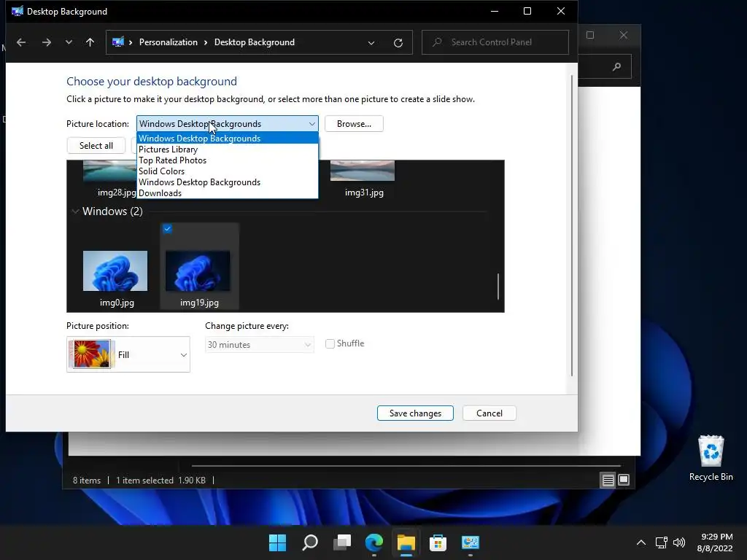Click Control Panel taskbar icon
747x560 pixels.
471,542
